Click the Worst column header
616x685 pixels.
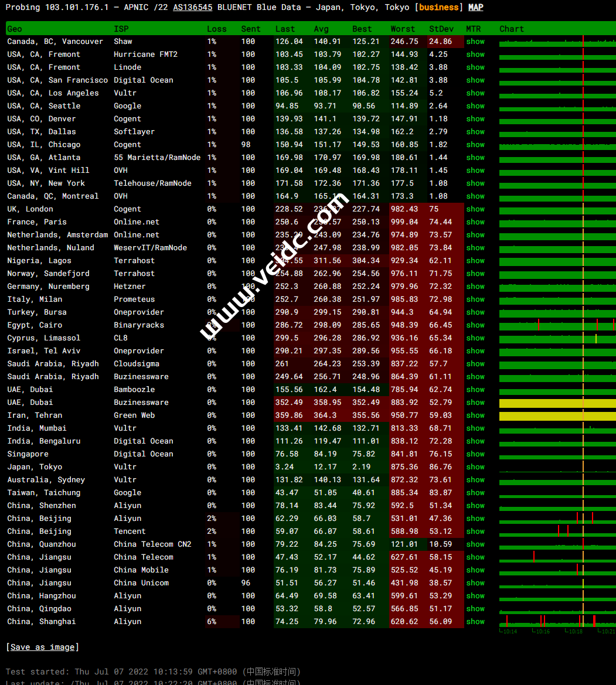(x=403, y=29)
